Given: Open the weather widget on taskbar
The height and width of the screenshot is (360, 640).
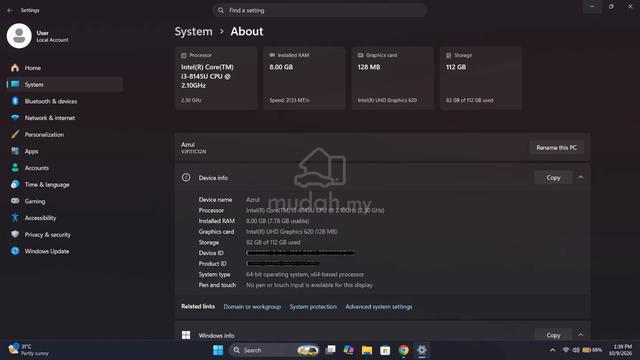Looking at the screenshot, I should click(29, 350).
